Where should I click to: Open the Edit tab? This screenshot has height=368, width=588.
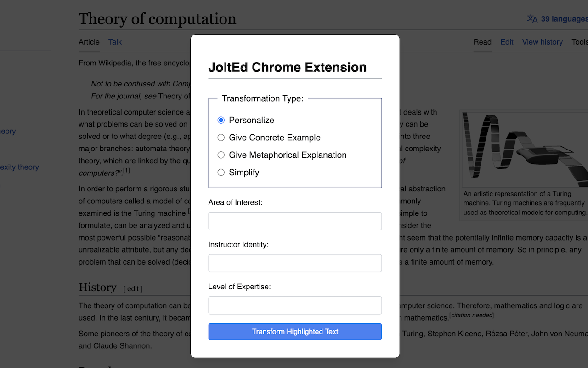(x=507, y=42)
